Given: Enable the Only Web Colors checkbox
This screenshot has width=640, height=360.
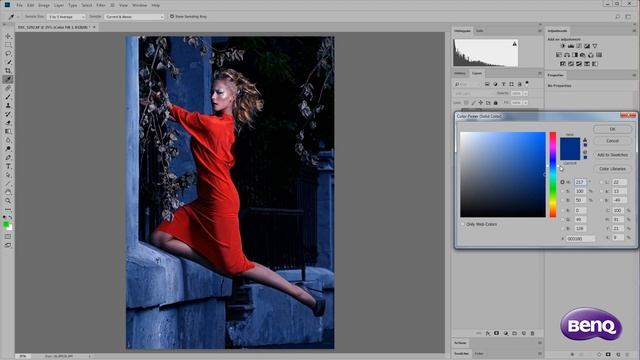Looking at the screenshot, I should click(x=463, y=224).
